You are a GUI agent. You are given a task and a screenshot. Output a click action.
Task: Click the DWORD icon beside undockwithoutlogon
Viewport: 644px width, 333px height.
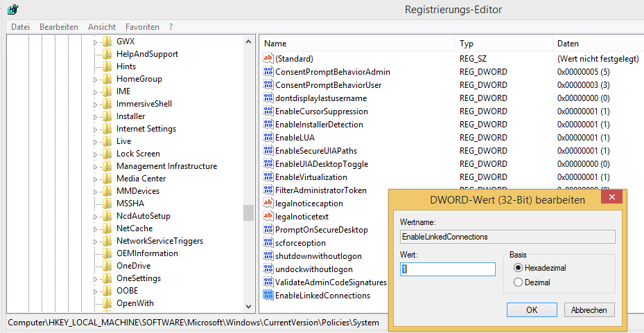268,269
